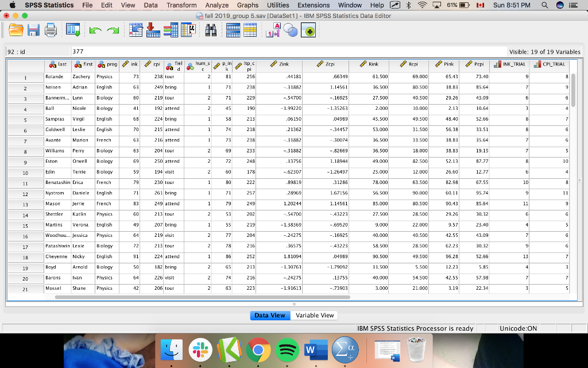Open Spotify from the dock
The width and height of the screenshot is (588, 368).
pos(287,350)
